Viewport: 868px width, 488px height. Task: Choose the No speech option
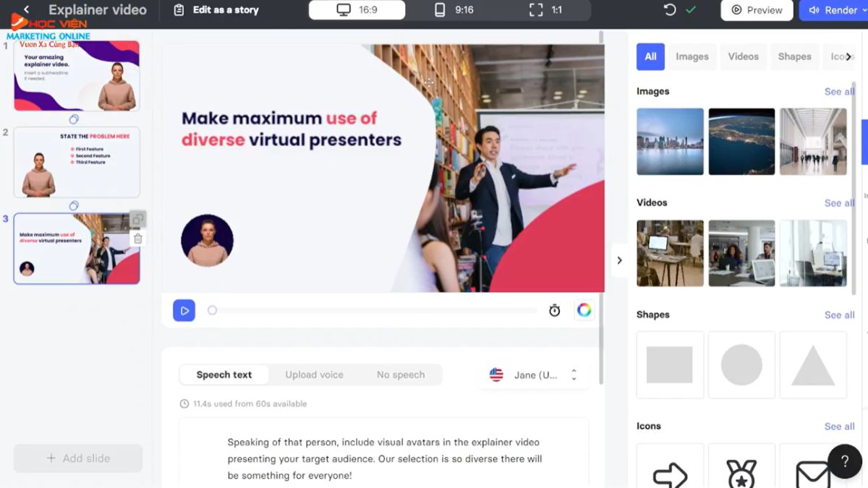tap(401, 374)
